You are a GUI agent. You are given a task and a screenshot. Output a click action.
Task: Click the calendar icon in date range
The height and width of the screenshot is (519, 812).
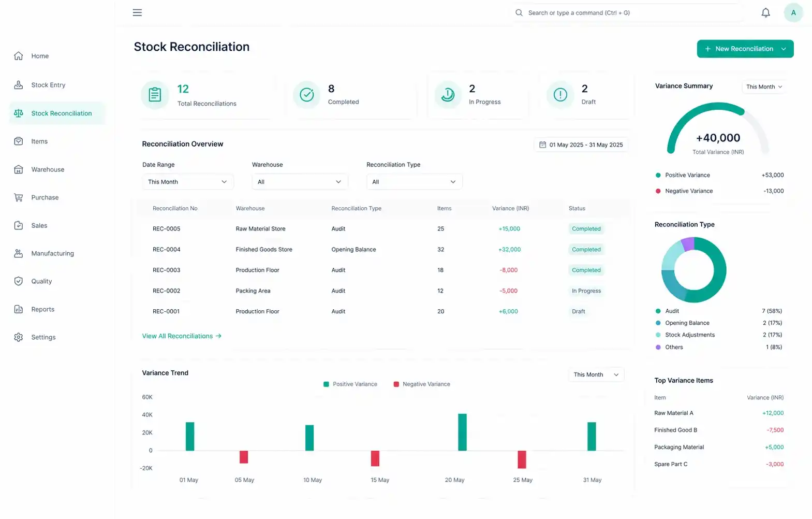(x=542, y=145)
